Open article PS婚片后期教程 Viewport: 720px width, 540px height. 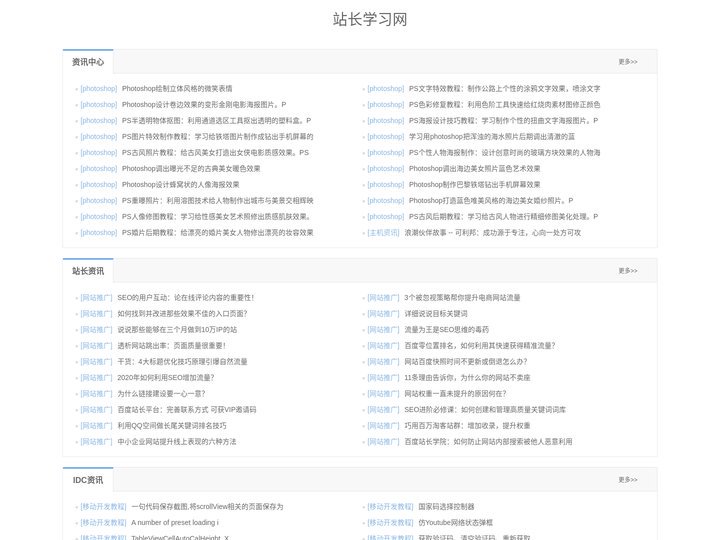(x=217, y=233)
